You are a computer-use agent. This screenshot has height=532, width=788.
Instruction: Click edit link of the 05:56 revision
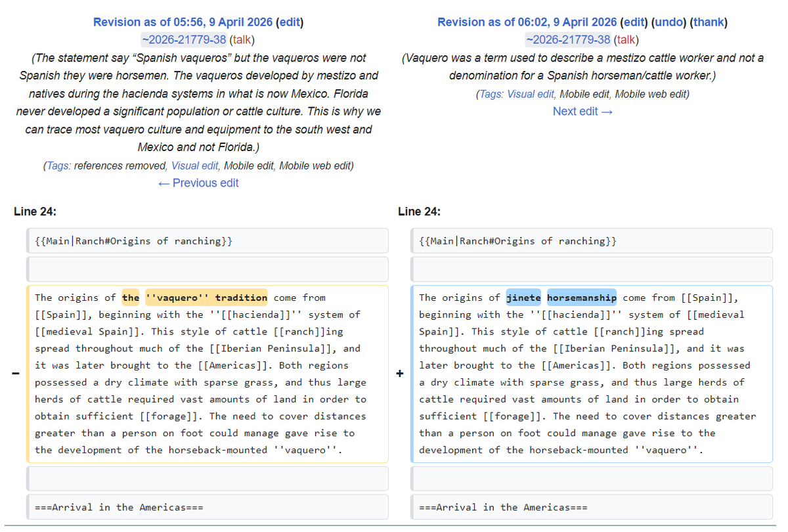(x=290, y=22)
